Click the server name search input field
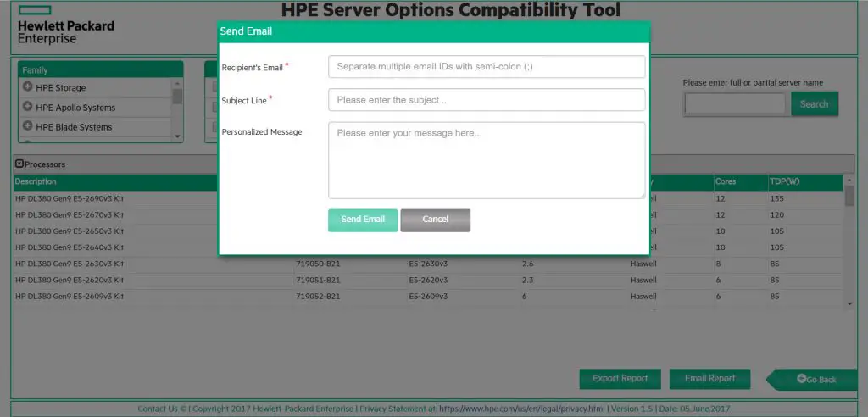 point(735,103)
